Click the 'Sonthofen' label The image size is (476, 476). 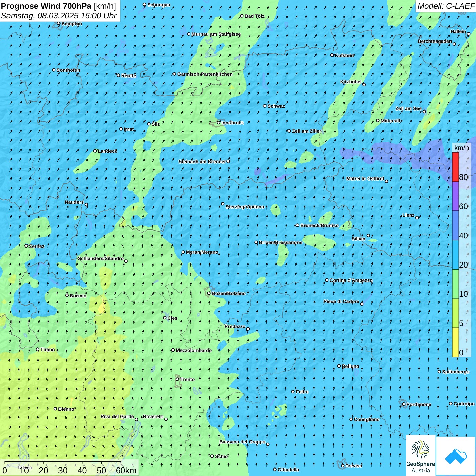click(x=68, y=70)
